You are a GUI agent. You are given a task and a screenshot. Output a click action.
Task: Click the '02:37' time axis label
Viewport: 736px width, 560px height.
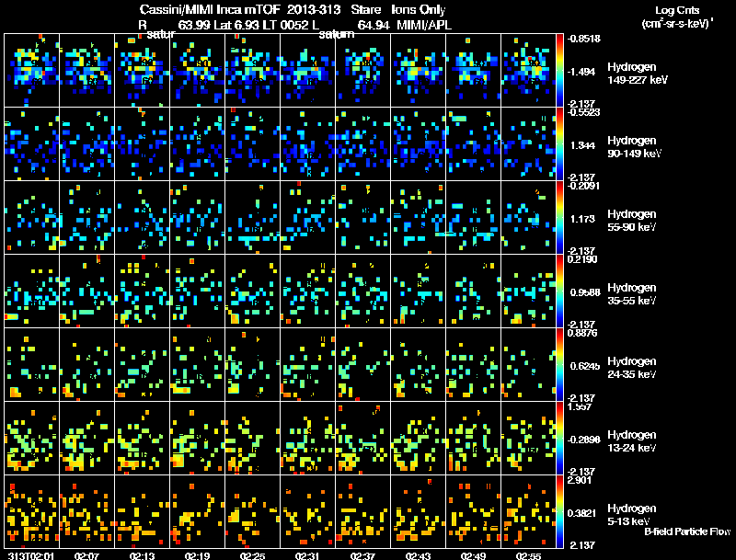pyautogui.click(x=362, y=556)
